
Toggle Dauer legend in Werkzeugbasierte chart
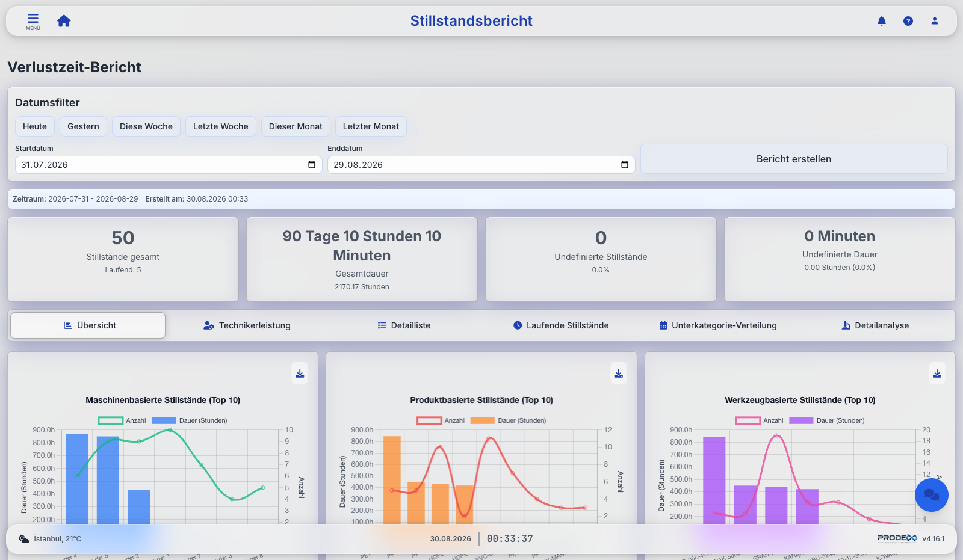[x=827, y=420]
